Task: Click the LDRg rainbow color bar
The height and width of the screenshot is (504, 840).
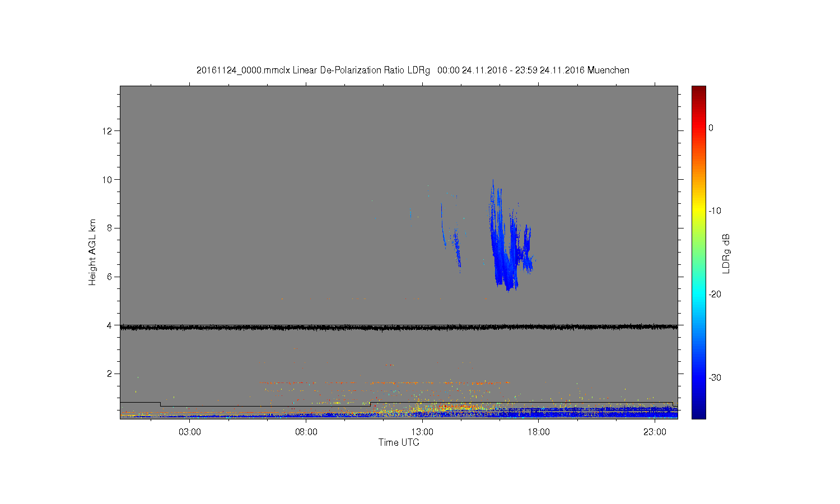Action: click(699, 252)
